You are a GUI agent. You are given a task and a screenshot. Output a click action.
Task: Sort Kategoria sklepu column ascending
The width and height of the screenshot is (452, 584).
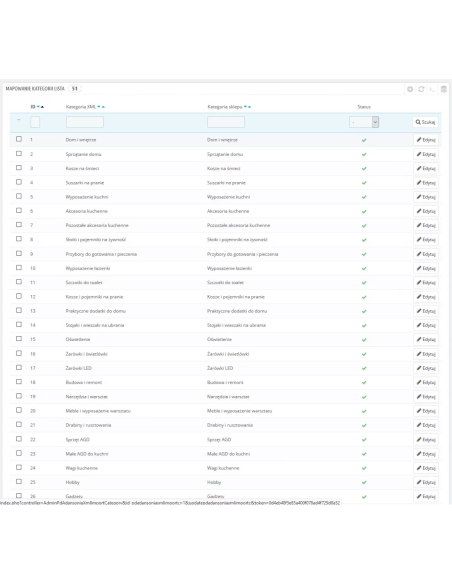(x=249, y=107)
